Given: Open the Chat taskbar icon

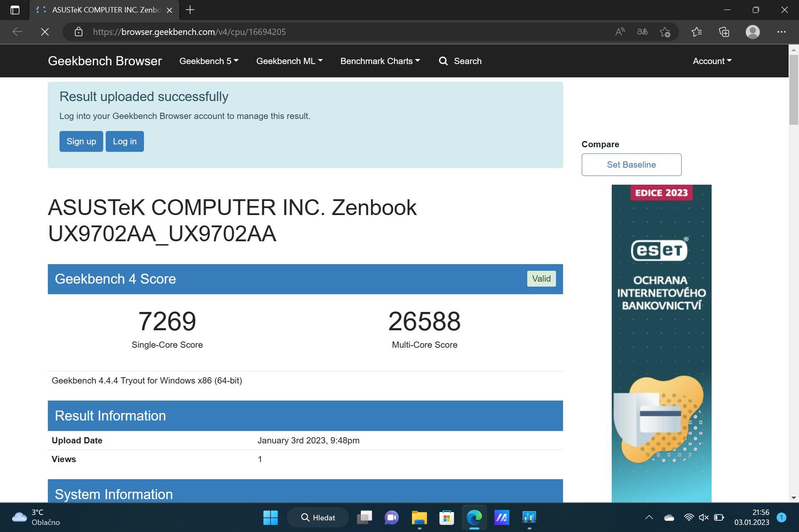Looking at the screenshot, I should point(392,517).
